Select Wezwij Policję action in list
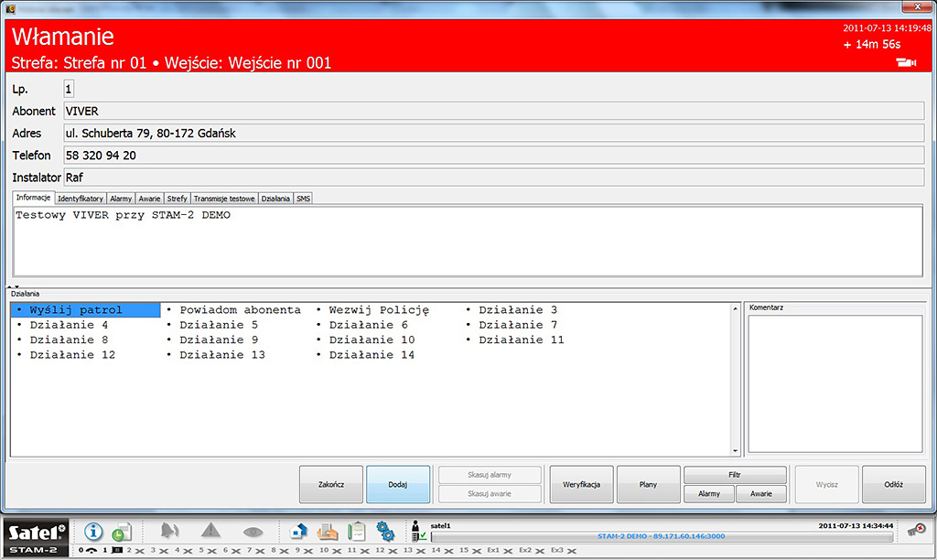Viewport: 937px width, 560px height. click(379, 310)
